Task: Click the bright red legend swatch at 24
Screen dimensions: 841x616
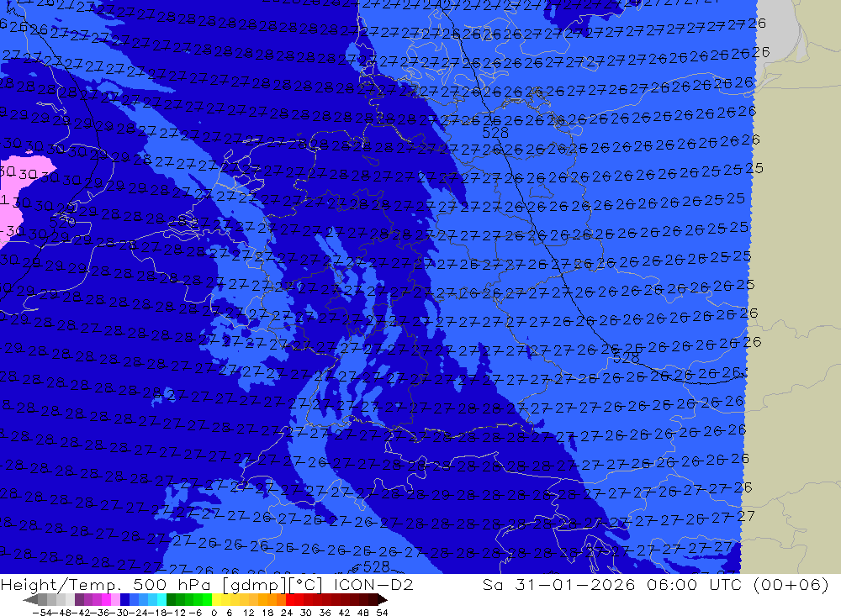Action: [290, 599]
